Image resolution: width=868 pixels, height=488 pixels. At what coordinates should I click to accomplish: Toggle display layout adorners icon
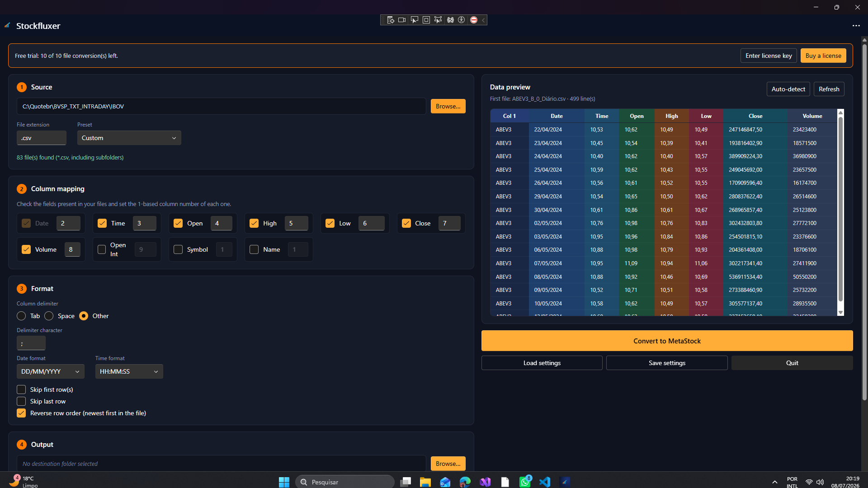[x=426, y=20]
